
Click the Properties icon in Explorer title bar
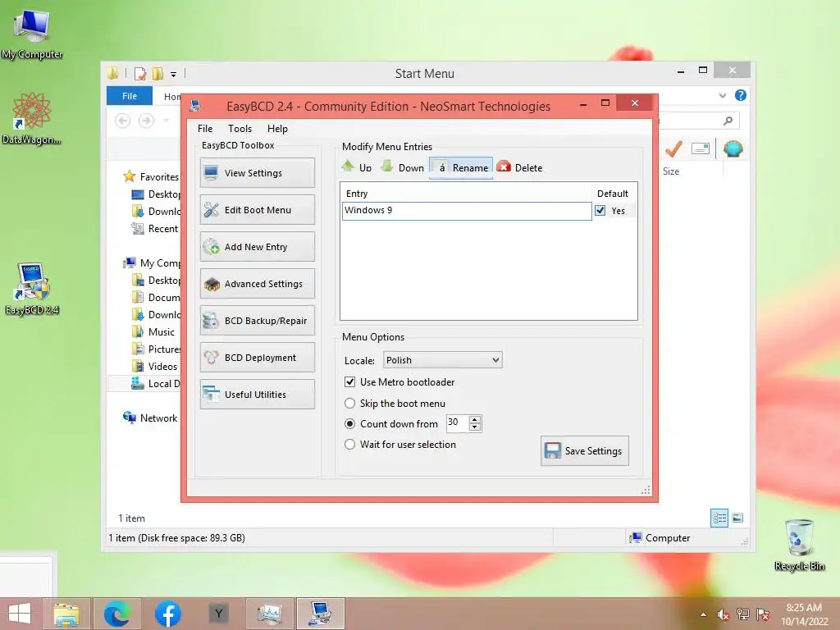[x=139, y=73]
